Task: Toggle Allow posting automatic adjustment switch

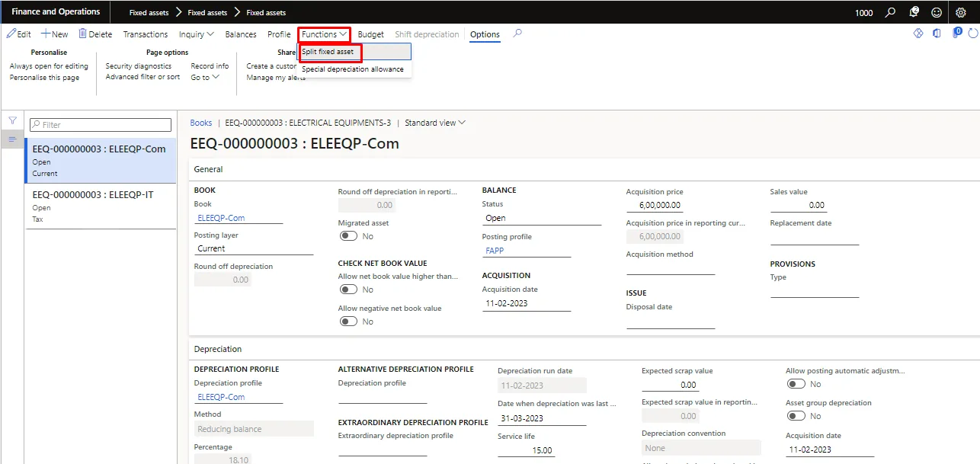Action: pos(796,384)
